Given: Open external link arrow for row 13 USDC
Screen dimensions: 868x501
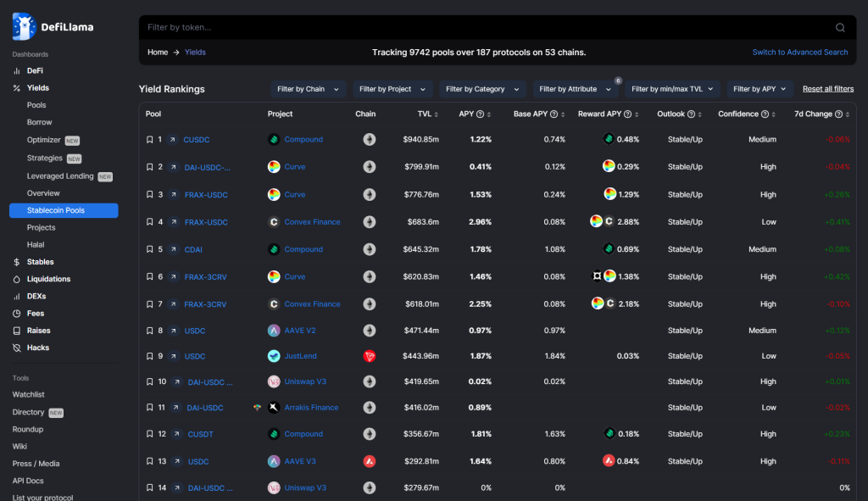Looking at the screenshot, I should coord(176,461).
